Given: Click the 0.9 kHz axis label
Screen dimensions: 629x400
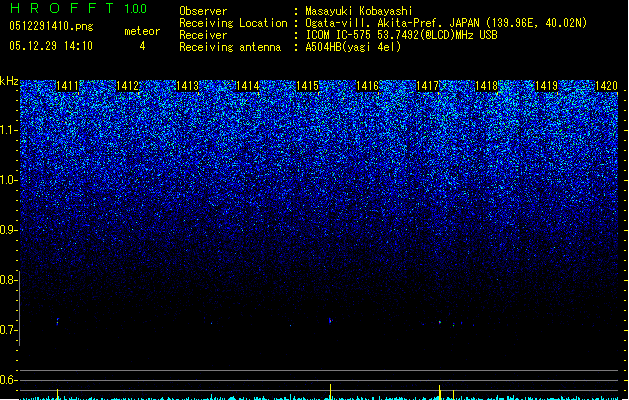Looking at the screenshot, I should tap(8, 230).
